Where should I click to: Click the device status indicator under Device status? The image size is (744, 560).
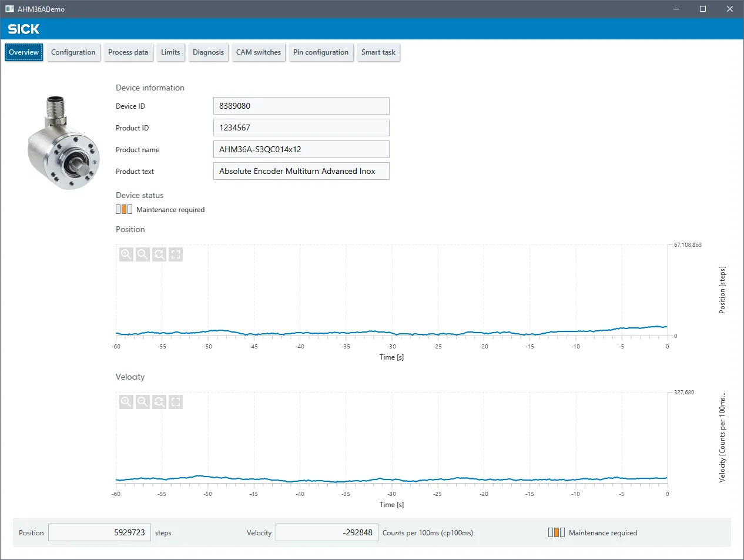(124, 209)
